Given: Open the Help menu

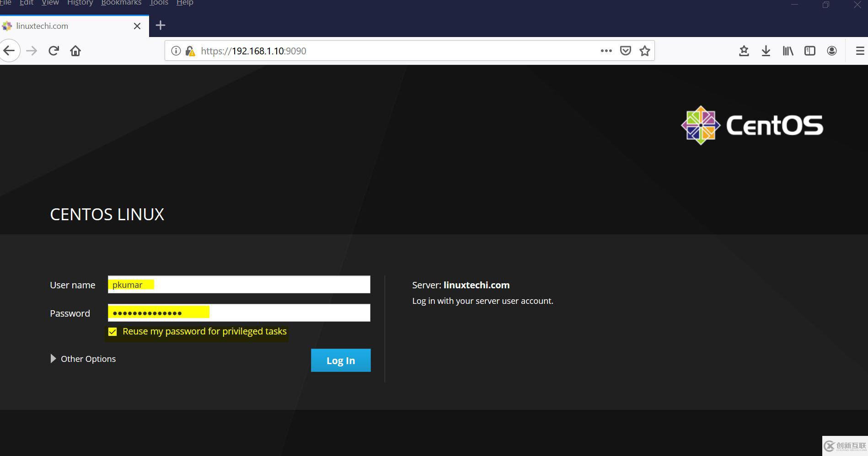Looking at the screenshot, I should (185, 3).
